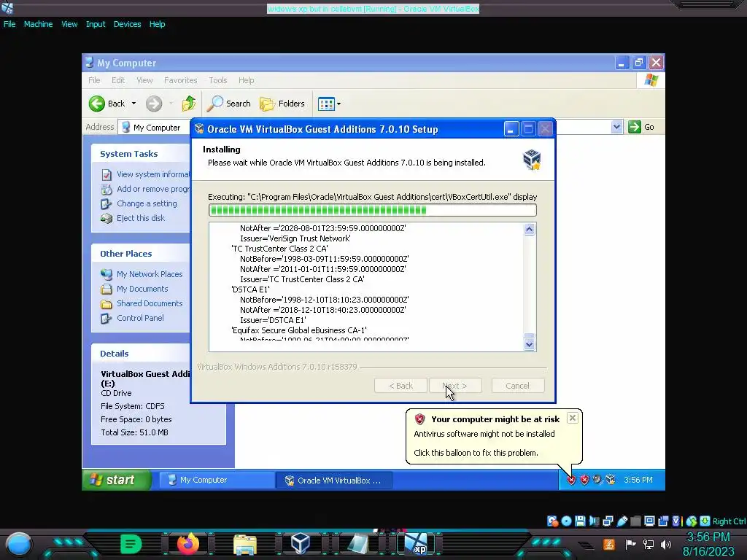
Task: Click the log scrollbar down arrow
Action: [x=530, y=344]
